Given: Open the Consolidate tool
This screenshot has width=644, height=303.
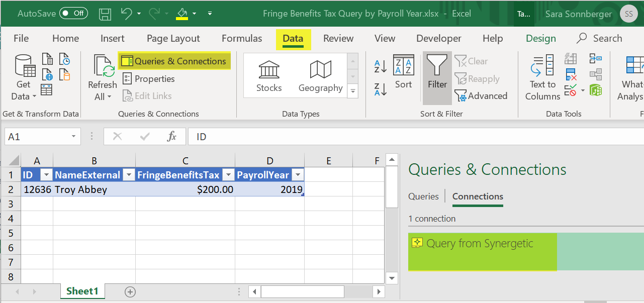Looking at the screenshot, I should [x=595, y=58].
